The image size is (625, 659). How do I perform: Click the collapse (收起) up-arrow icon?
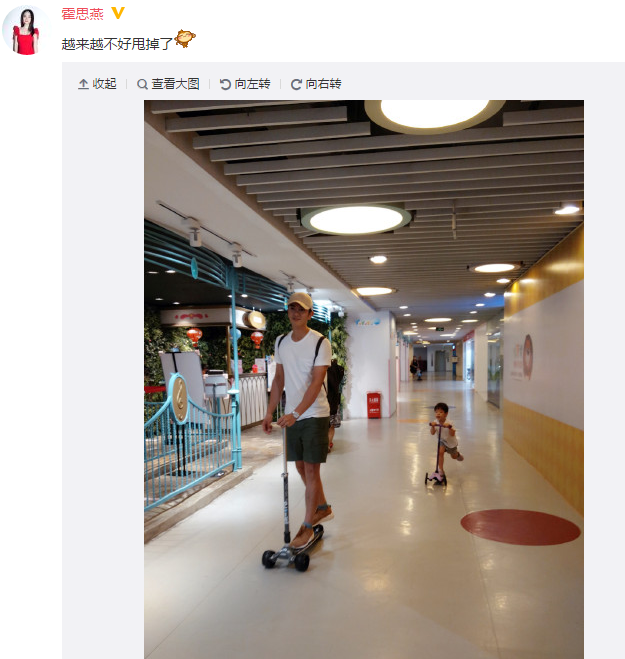pos(83,84)
